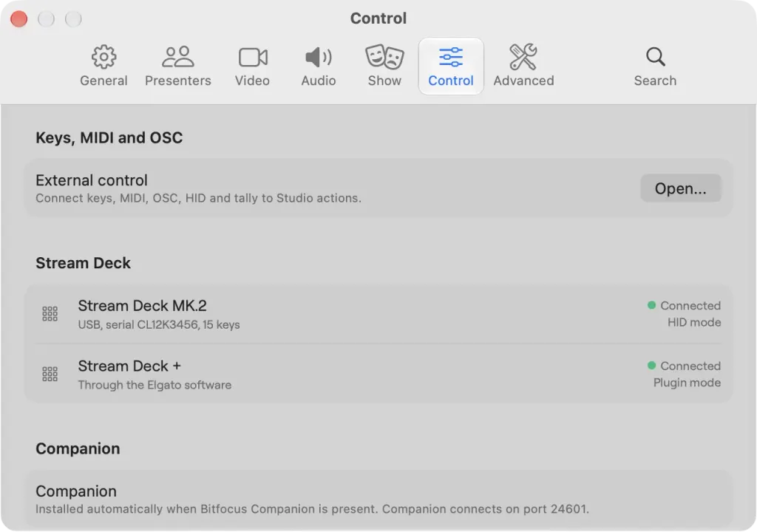757x532 pixels.
Task: Click the green status dot for Stream Deck MK.2
Action: [651, 305]
